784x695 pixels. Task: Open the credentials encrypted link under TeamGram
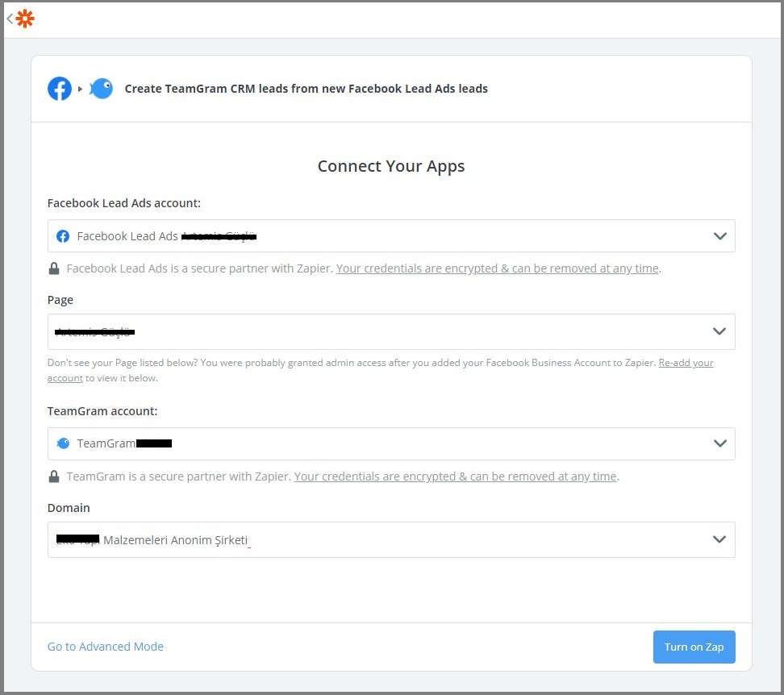(455, 477)
